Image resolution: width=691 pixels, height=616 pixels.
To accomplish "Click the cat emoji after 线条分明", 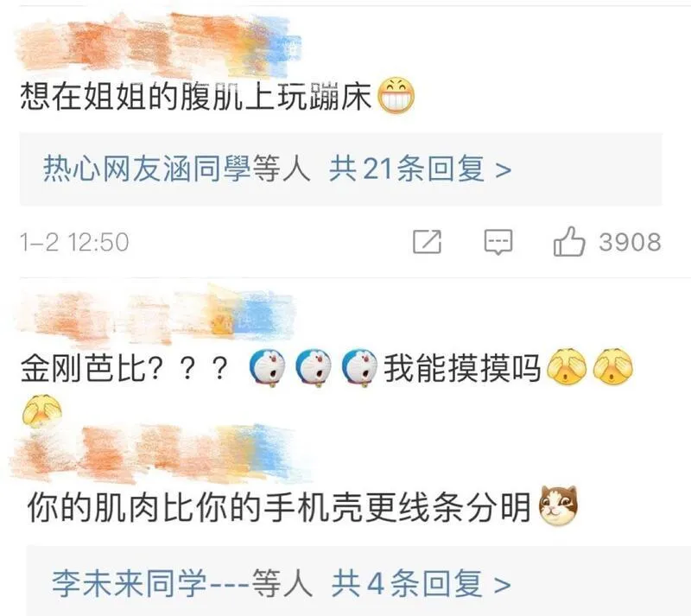I will (558, 505).
